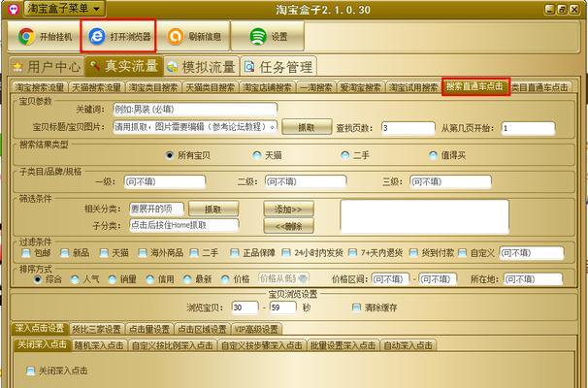Click the <<删除 button
Screen dimensions: 588x388
coord(289,226)
